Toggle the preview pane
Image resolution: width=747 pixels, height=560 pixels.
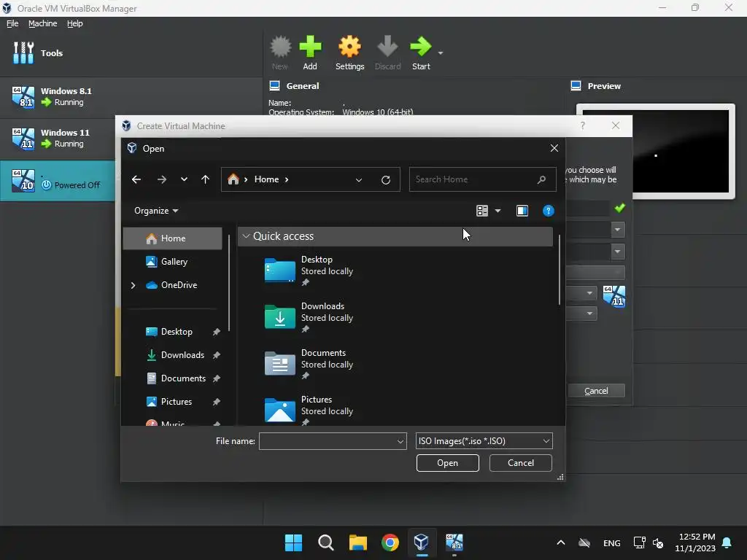522,211
